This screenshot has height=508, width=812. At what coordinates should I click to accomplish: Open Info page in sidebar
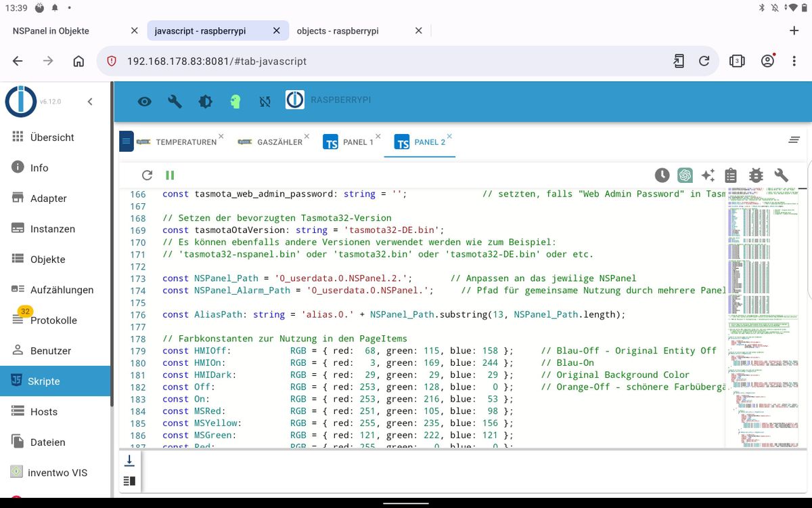pos(55,167)
